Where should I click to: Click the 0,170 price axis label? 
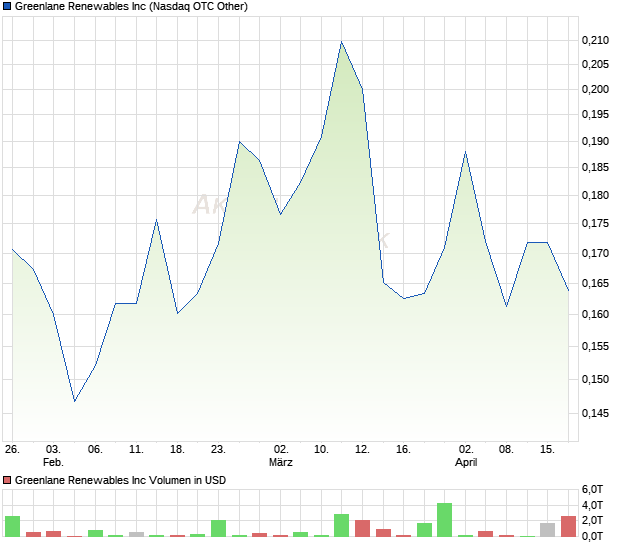tap(595, 253)
